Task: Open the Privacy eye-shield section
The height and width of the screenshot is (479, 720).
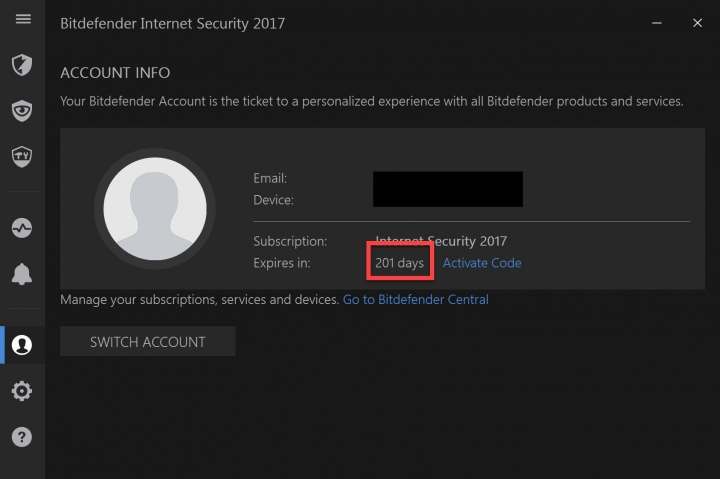Action: tap(22, 111)
